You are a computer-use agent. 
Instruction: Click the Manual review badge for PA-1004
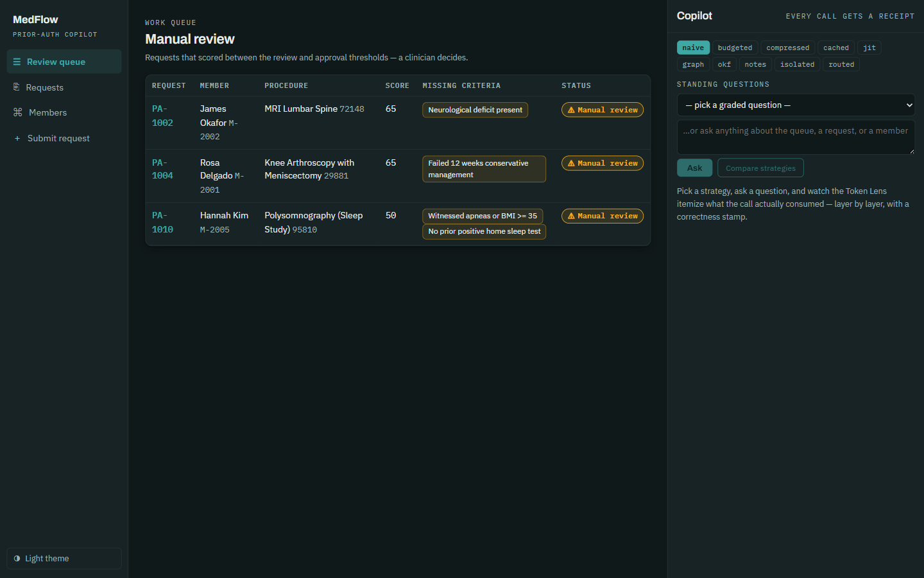pos(603,163)
